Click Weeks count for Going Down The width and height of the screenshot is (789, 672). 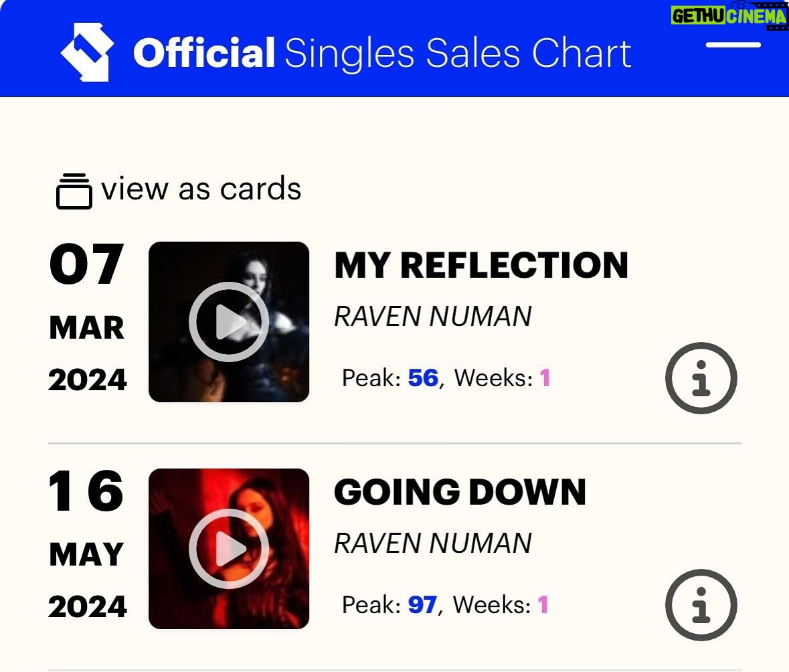click(x=543, y=605)
